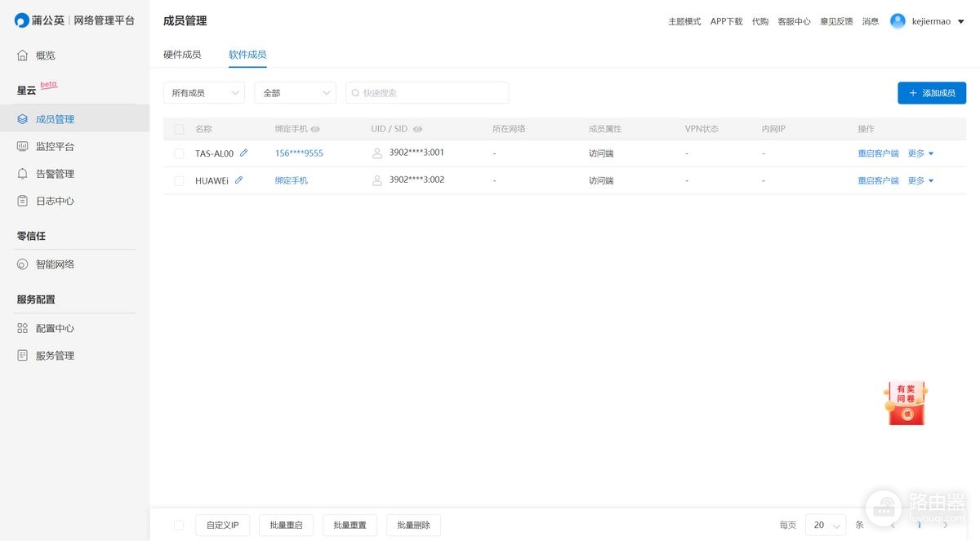
Task: Click the kejiermao avatar icon
Action: (x=898, y=21)
